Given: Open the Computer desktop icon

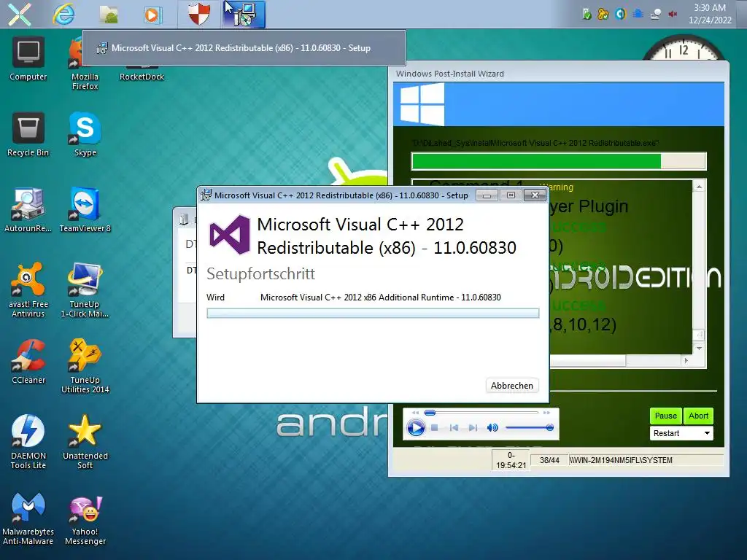Looking at the screenshot, I should 28,59.
